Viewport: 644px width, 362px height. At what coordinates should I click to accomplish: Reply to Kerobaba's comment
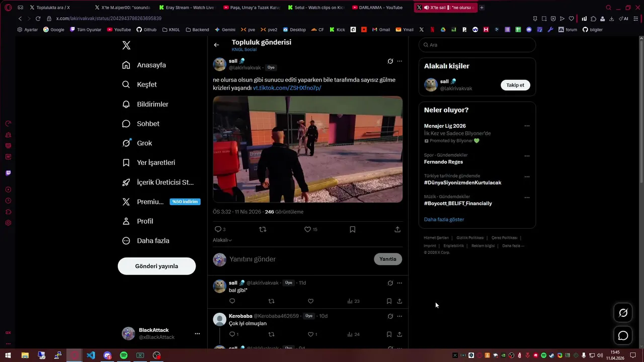[232, 334]
